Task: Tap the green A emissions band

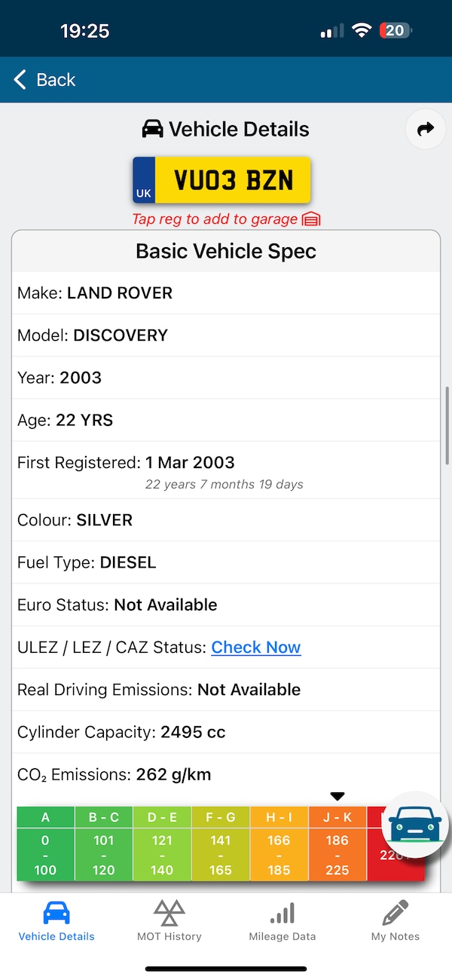Action: (46, 843)
